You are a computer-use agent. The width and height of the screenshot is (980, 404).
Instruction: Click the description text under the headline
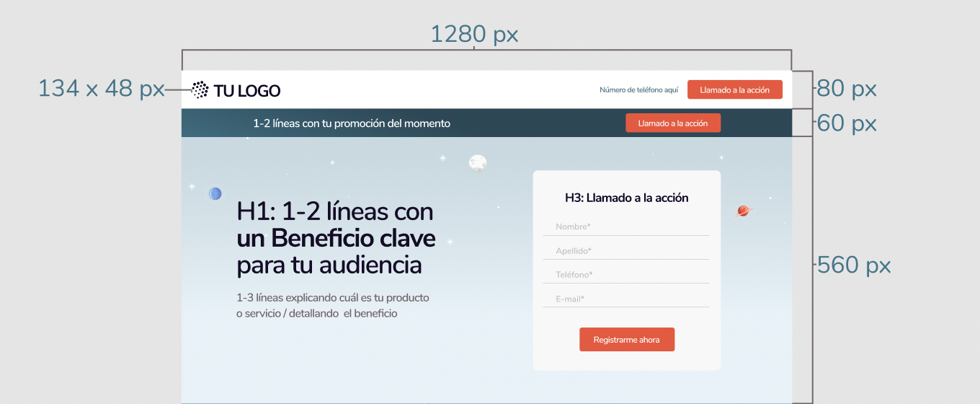coord(333,305)
